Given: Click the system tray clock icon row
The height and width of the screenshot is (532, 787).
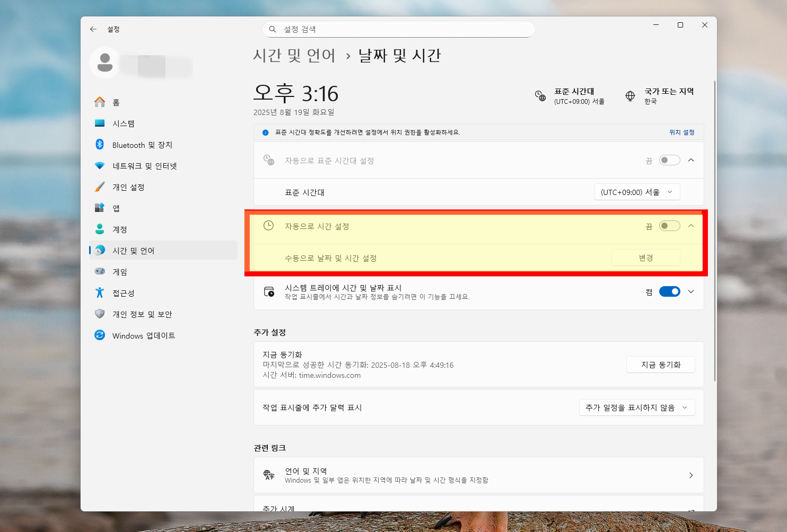Looking at the screenshot, I should [x=269, y=291].
